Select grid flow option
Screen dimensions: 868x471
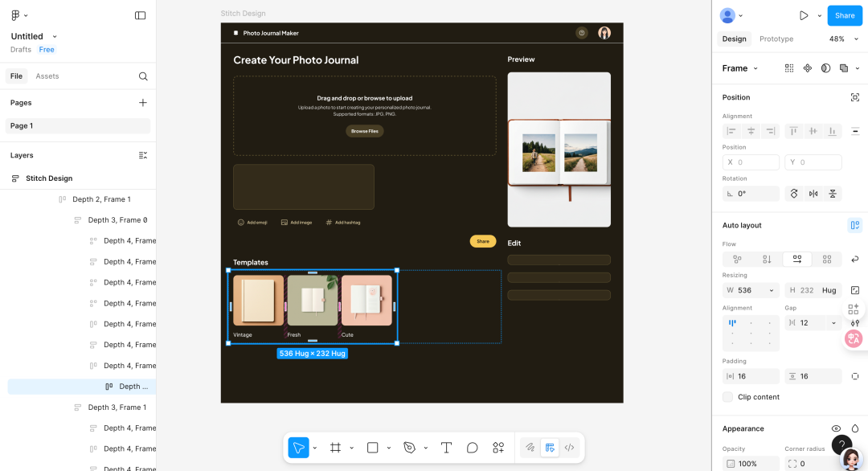pyautogui.click(x=827, y=259)
